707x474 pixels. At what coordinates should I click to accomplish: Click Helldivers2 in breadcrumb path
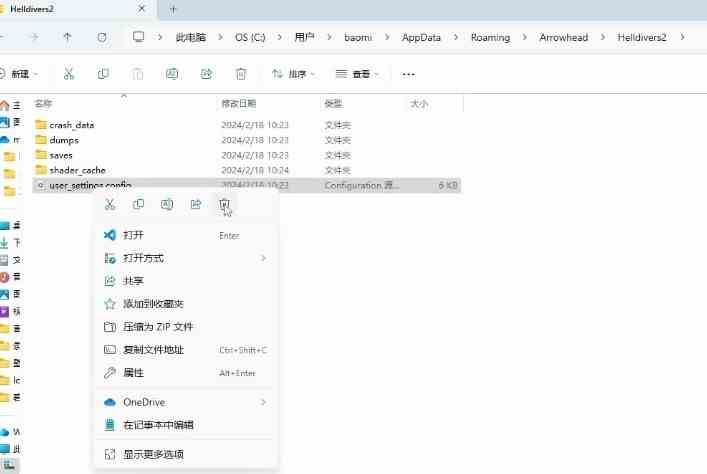642,37
